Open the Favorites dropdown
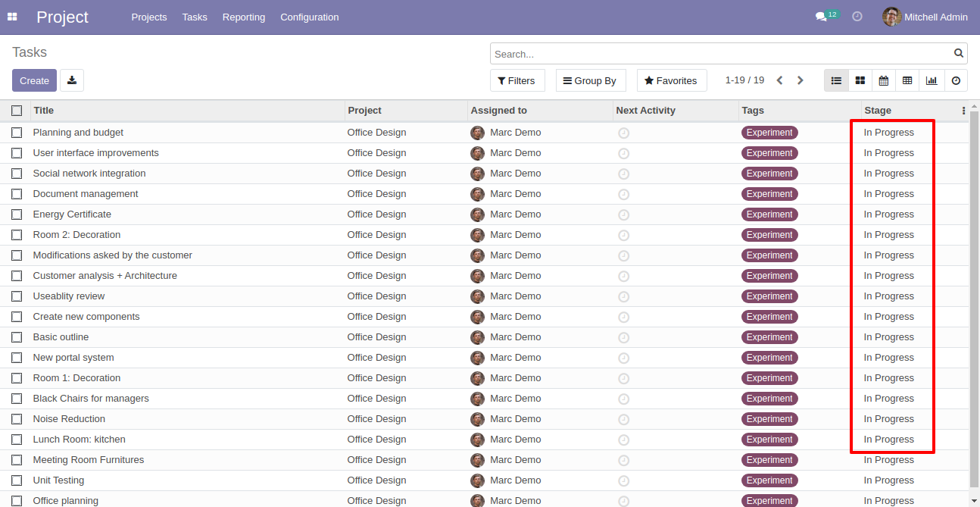The width and height of the screenshot is (980, 507). [671, 80]
